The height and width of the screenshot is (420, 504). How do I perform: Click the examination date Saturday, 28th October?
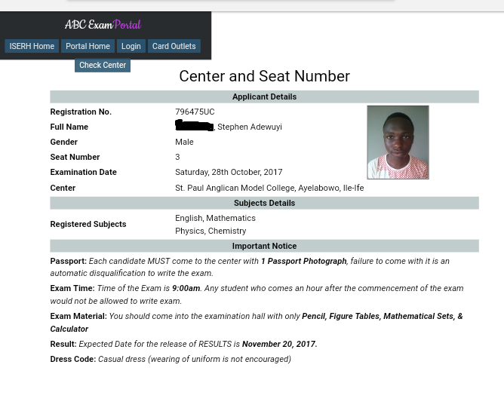click(229, 172)
